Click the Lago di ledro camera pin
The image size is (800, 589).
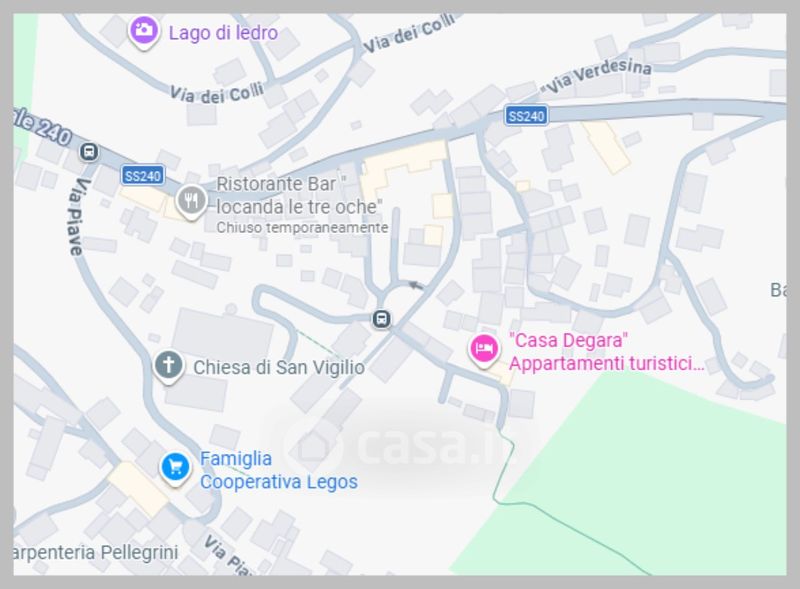[x=143, y=32]
